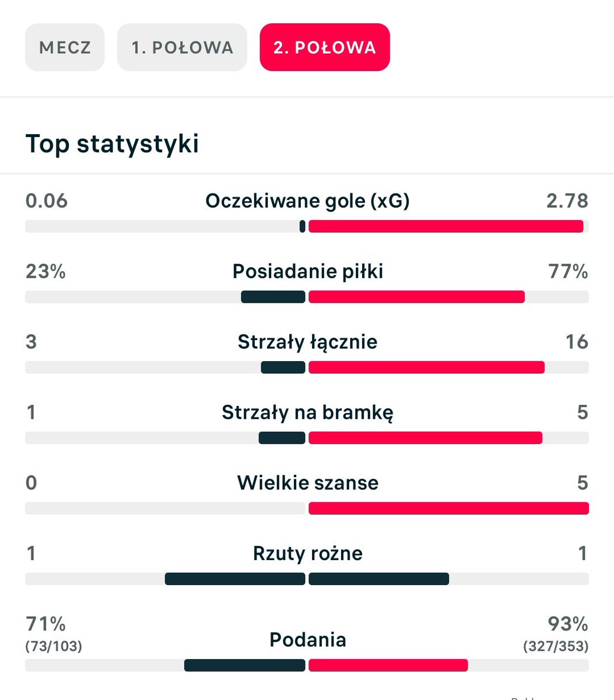Click the full red Wielkie szanse bar
Screen dimensions: 614x700
point(448,508)
